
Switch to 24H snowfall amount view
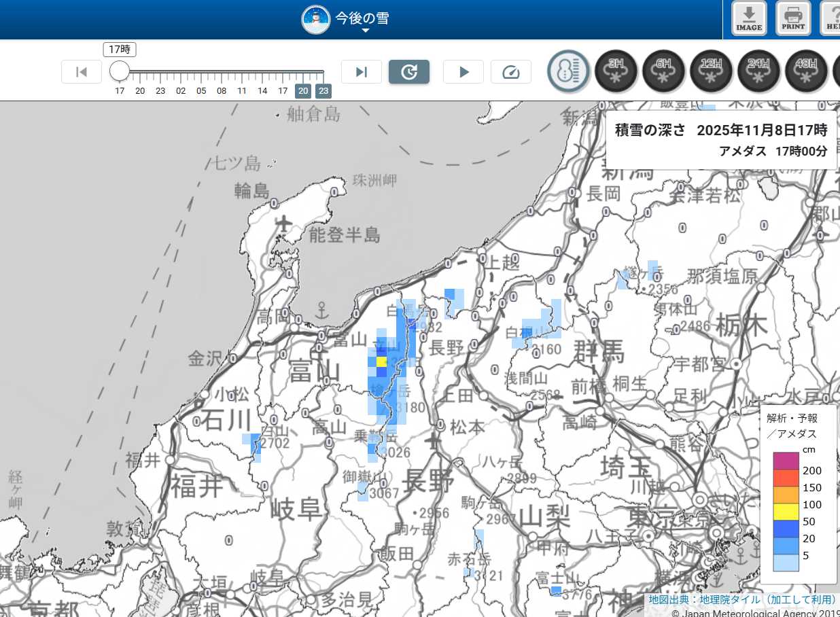pos(758,71)
